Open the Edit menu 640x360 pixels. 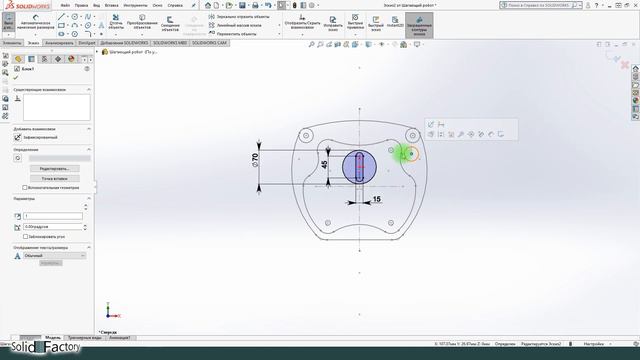pos(81,6)
